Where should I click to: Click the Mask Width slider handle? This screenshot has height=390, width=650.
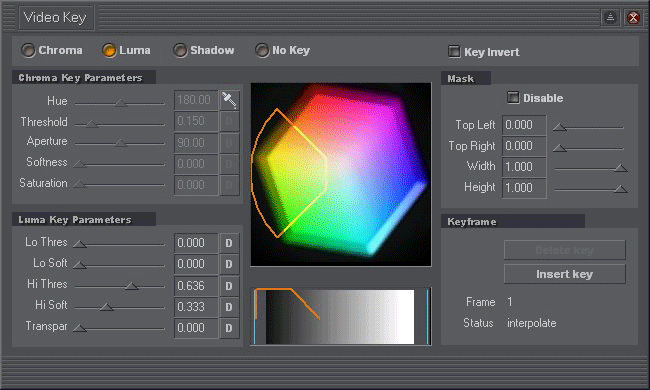pos(621,167)
